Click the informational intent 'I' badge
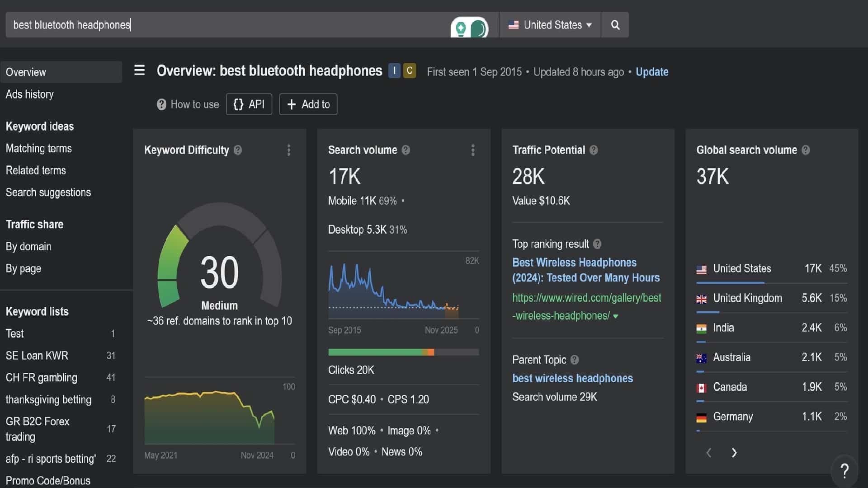Viewport: 868px width, 488px height. point(394,71)
